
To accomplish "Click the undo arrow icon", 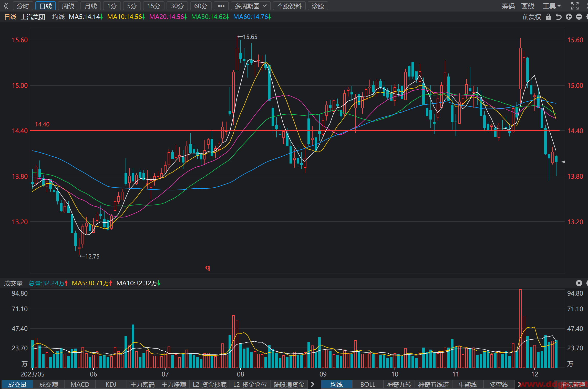I will (x=559, y=17).
